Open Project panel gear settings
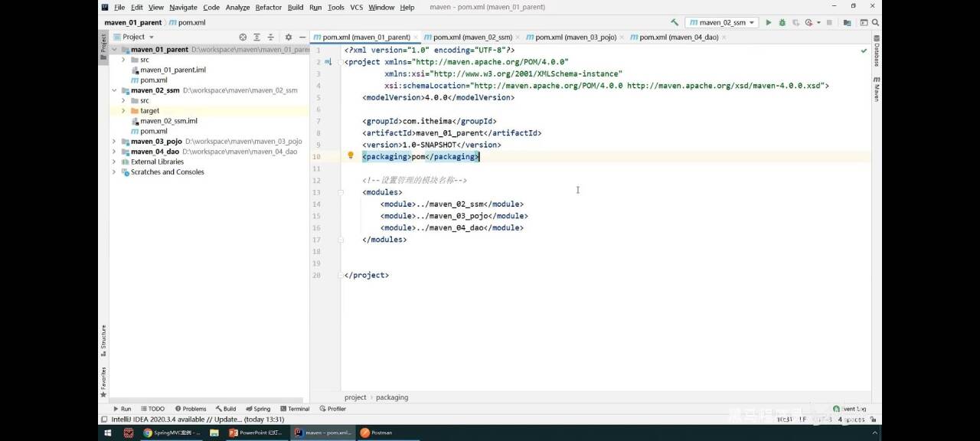Screen dimensions: 980x441 [289, 37]
